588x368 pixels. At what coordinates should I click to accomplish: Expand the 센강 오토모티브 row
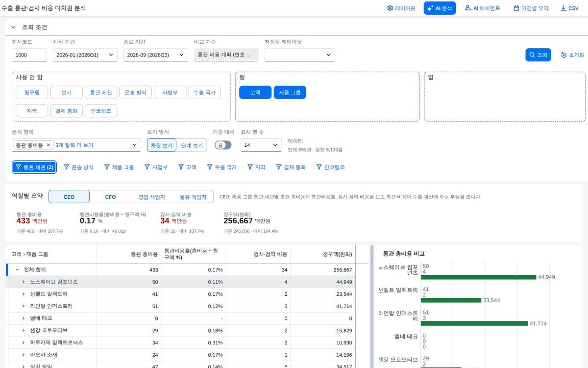23,330
